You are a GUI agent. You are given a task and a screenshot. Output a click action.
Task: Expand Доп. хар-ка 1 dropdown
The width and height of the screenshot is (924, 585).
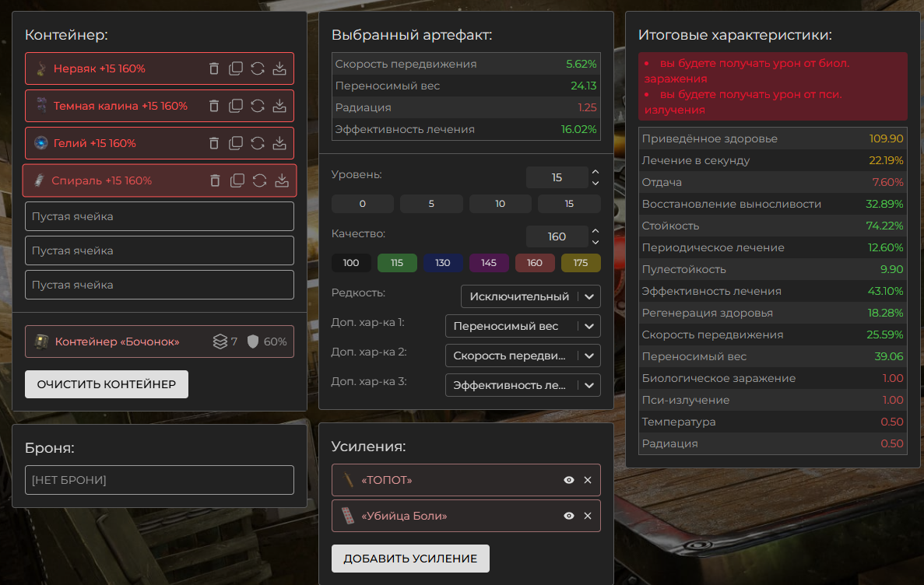[x=522, y=326]
